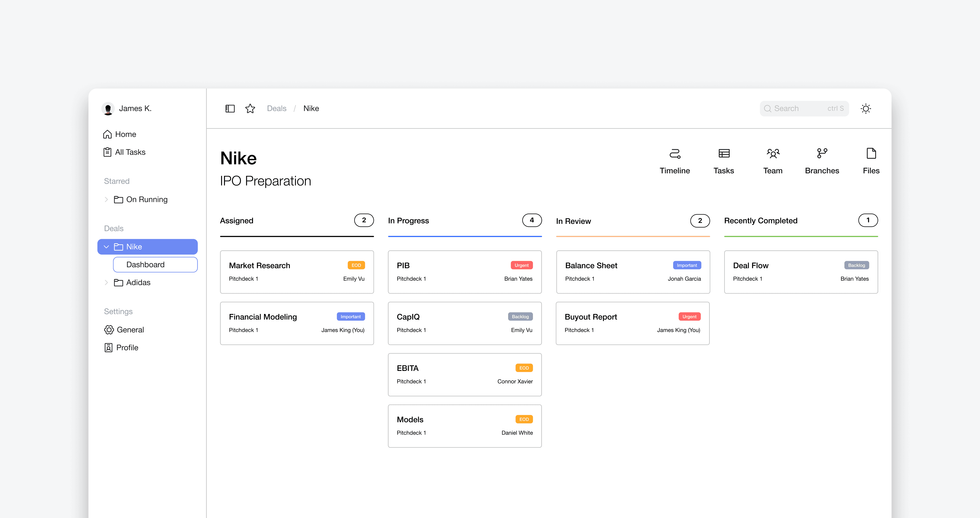Open the Market Research task card

(297, 272)
